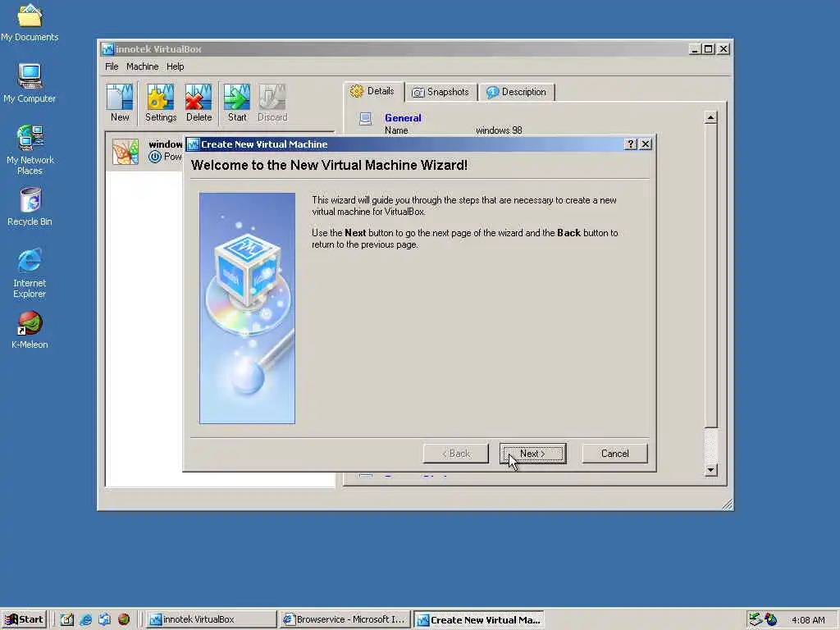Click the disabled Back button
The image size is (840, 630).
point(456,453)
